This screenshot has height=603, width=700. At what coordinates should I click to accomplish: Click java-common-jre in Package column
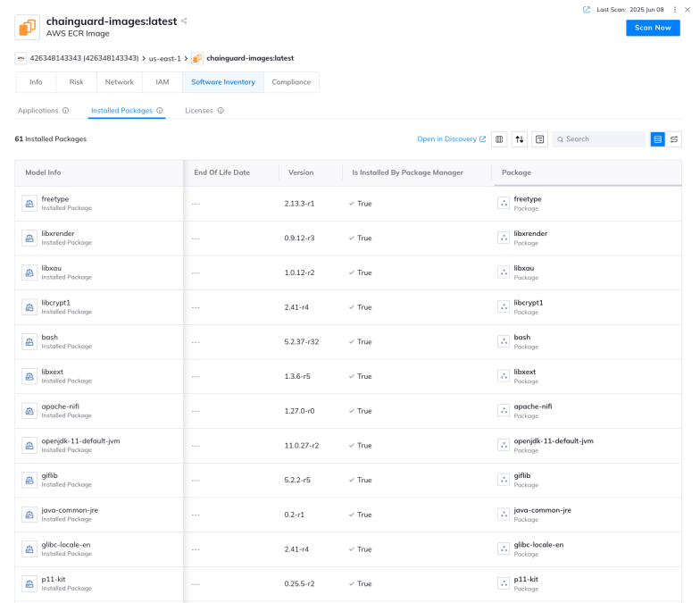click(543, 510)
